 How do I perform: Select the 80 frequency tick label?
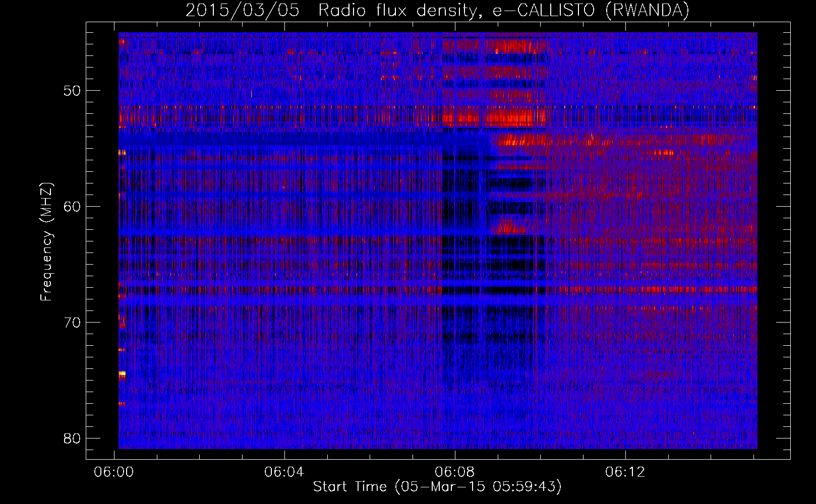click(73, 438)
